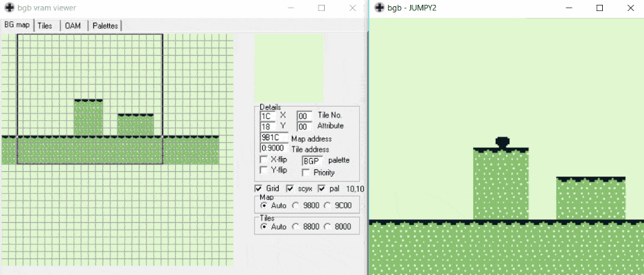644x275 pixels.
Task: Close the bgb JUMPY2 window
Action: 630,8
